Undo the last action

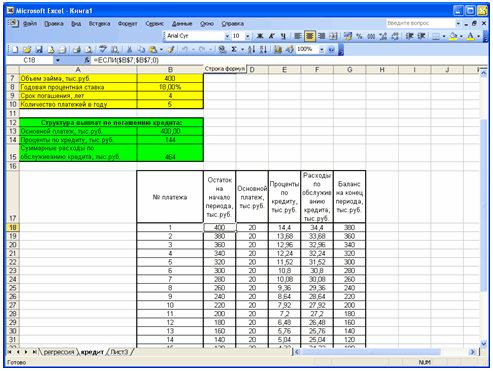coord(184,50)
